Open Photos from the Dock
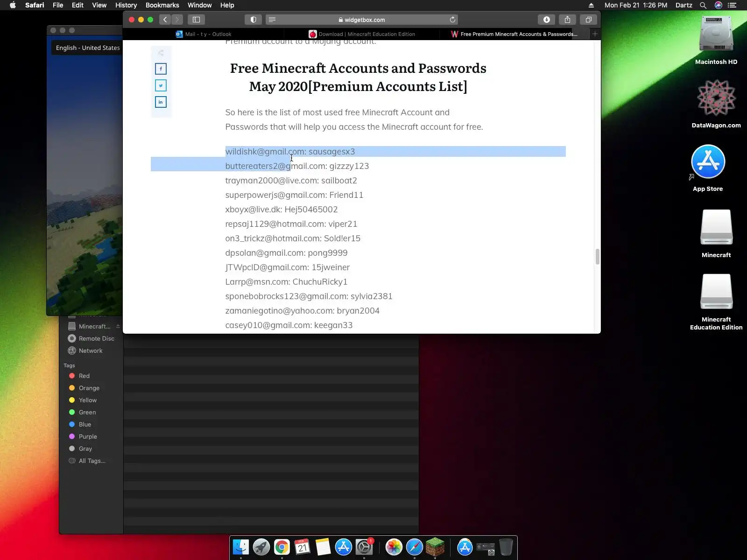 (394, 547)
